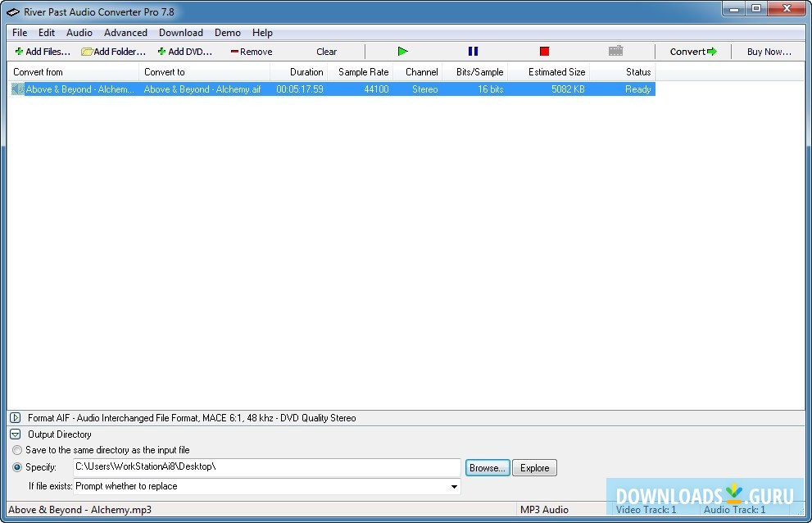Open the Audio menu
Screen dimensions: 812x523
pyautogui.click(x=79, y=33)
